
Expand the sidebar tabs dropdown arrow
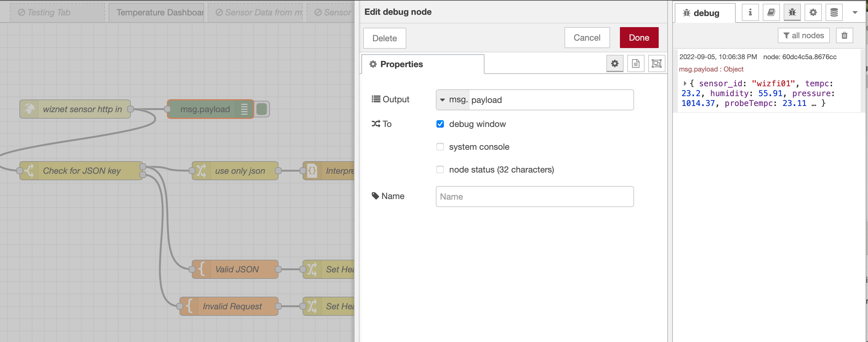click(x=855, y=13)
